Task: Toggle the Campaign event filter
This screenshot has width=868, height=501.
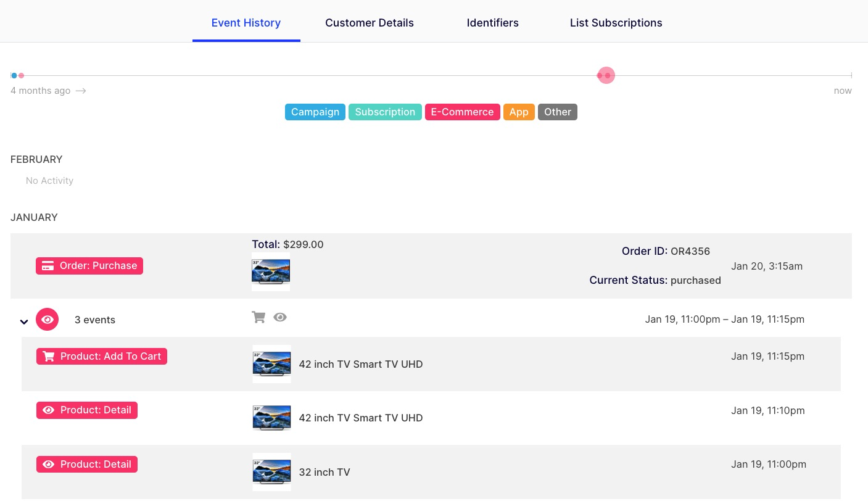Action: (x=315, y=112)
